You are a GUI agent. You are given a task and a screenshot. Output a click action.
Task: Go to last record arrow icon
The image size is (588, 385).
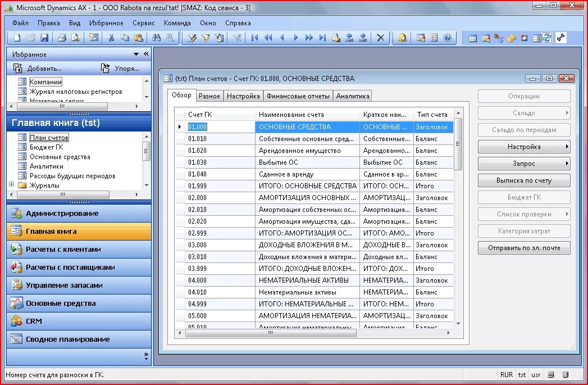coord(322,38)
